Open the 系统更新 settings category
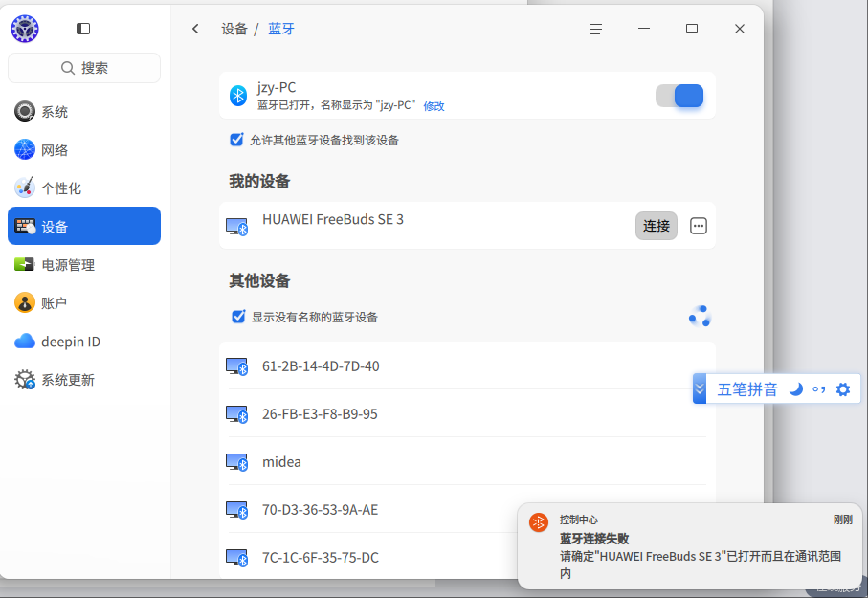This screenshot has width=868, height=598. tap(84, 380)
